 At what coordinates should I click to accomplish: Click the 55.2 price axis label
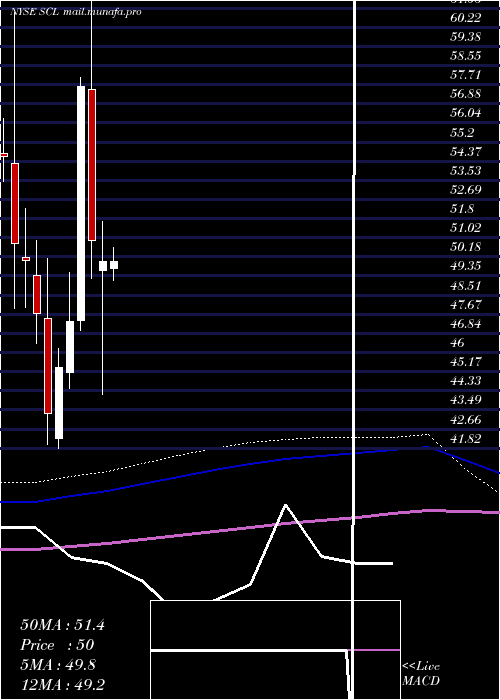462,133
